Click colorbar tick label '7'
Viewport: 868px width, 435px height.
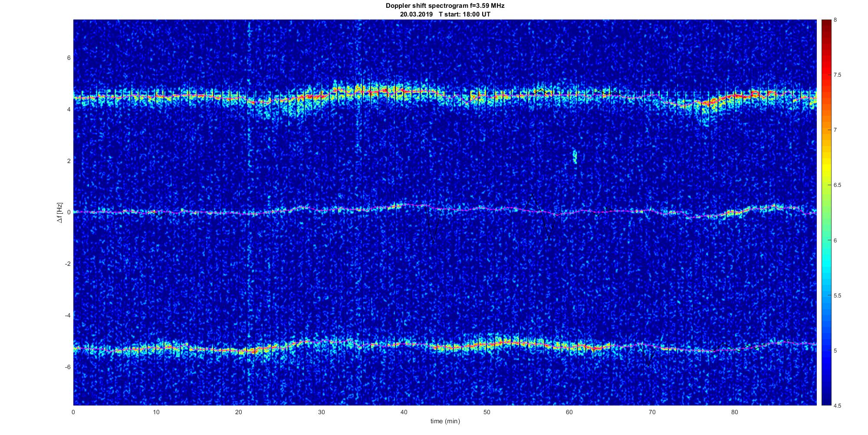(835, 130)
